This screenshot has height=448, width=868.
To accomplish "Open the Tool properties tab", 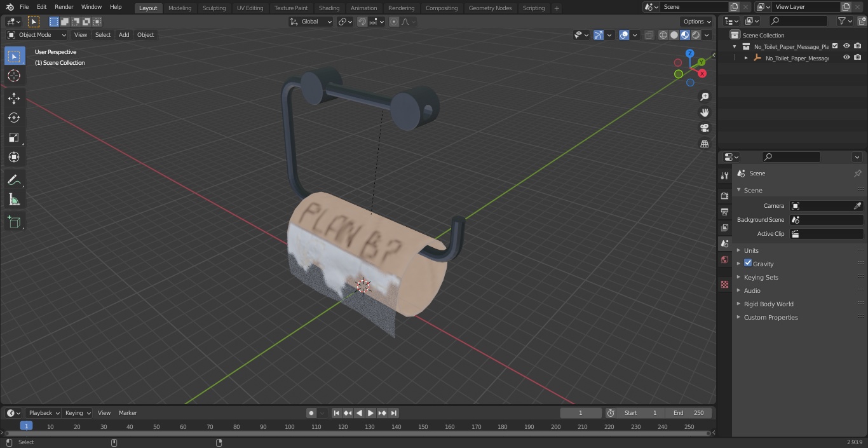I will pyautogui.click(x=724, y=175).
